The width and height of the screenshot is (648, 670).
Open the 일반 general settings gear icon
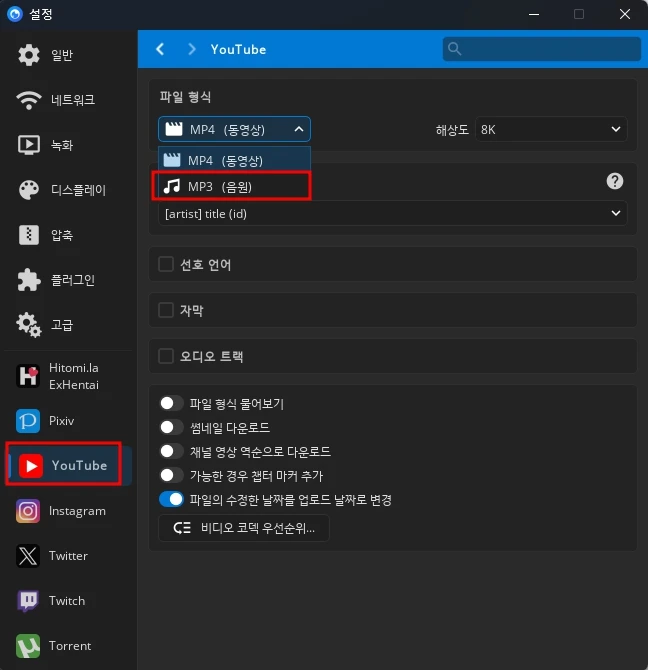pyautogui.click(x=29, y=55)
